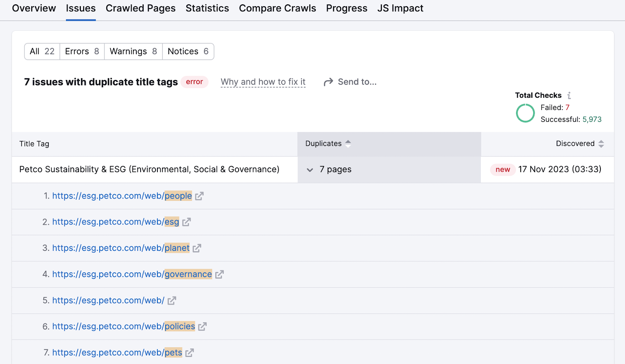Click the Send to arrow icon
This screenshot has width=625, height=364.
click(328, 82)
